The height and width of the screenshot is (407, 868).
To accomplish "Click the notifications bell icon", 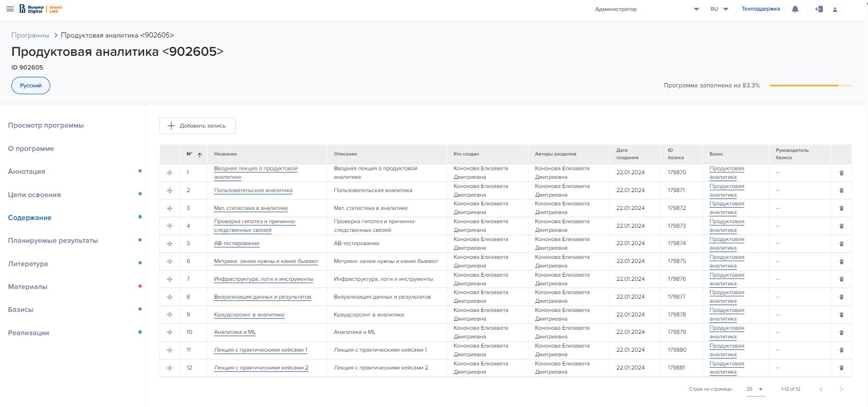I will click(x=795, y=9).
